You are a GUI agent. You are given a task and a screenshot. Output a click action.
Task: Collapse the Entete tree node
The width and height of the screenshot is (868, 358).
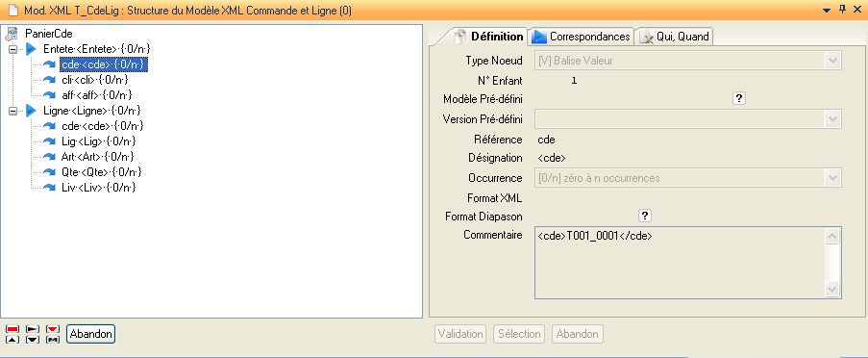pos(13,50)
